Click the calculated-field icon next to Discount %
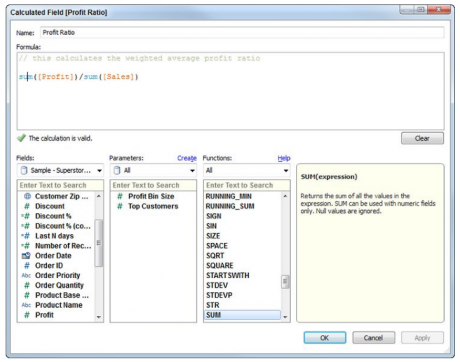The image size is (460, 362). point(26,216)
